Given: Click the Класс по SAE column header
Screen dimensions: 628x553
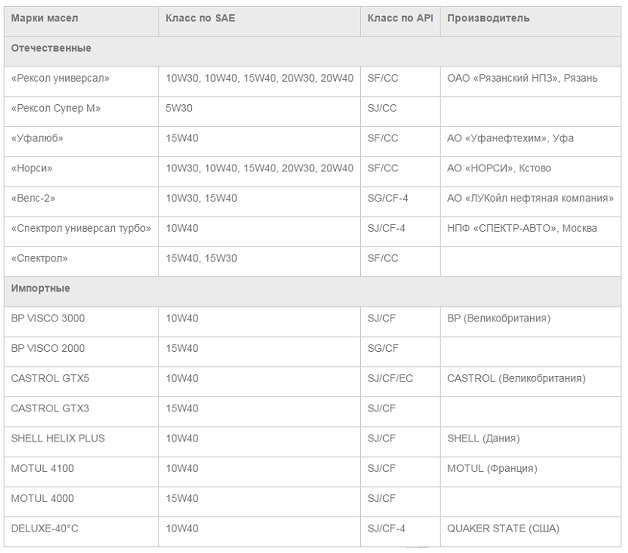Looking at the screenshot, I should click(260, 21).
